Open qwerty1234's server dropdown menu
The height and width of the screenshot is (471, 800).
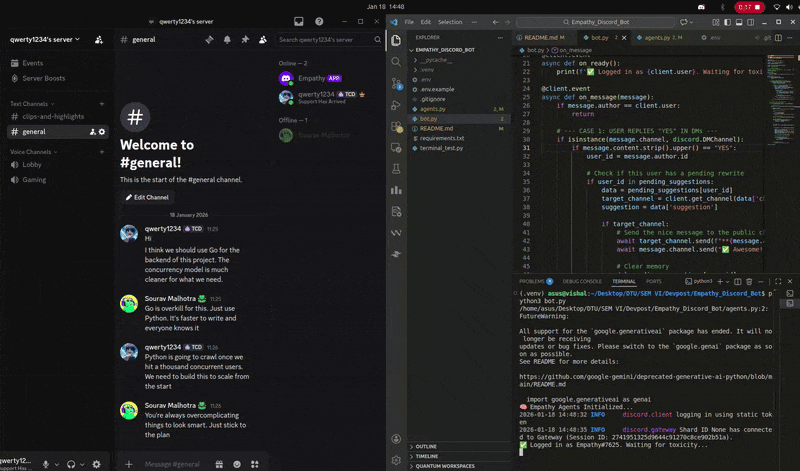pos(45,39)
